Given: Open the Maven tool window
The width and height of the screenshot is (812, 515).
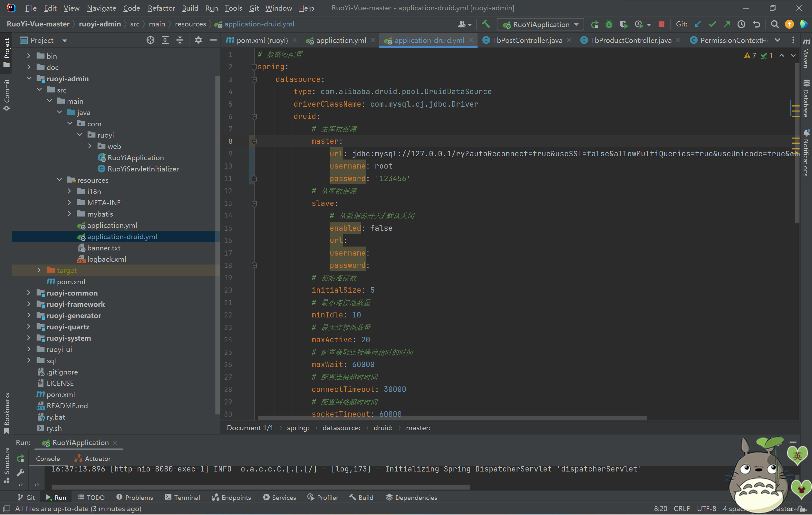Looking at the screenshot, I should point(806,53).
